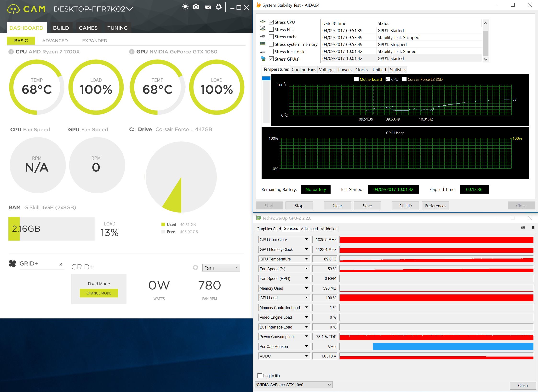Open the NVIDIA GeForce GTX 1080 selector
This screenshot has width=538, height=392.
293,385
